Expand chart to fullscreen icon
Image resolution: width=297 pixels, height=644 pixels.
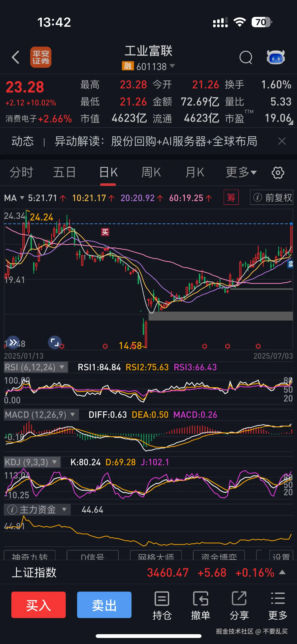[54, 342]
